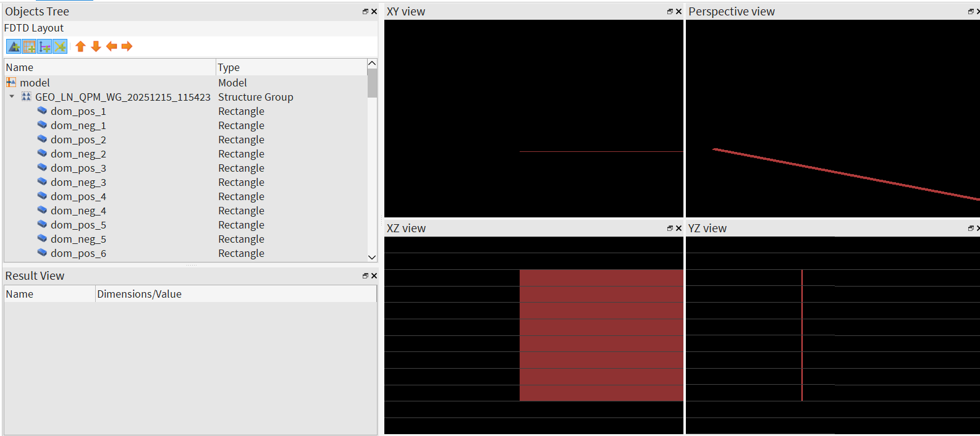Close the Result View panel
The height and width of the screenshot is (436, 980).
[x=374, y=276]
